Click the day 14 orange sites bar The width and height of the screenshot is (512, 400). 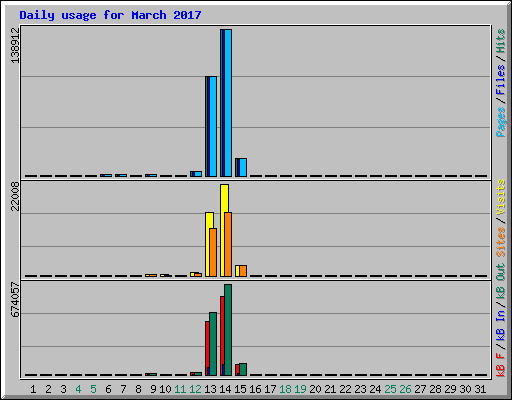228,244
